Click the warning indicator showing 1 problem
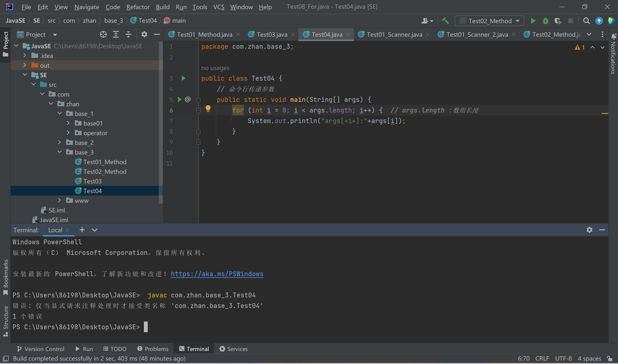The height and width of the screenshot is (364, 618). [x=580, y=47]
